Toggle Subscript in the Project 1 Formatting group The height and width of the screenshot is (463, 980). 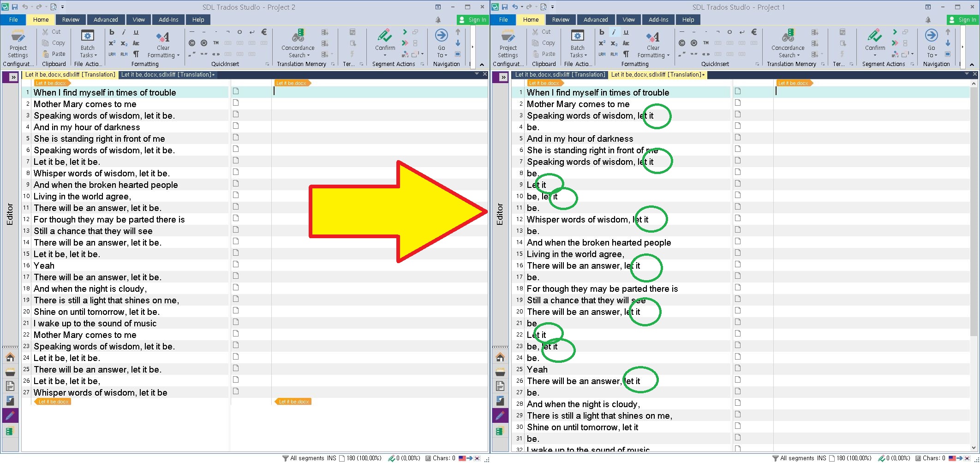click(614, 43)
